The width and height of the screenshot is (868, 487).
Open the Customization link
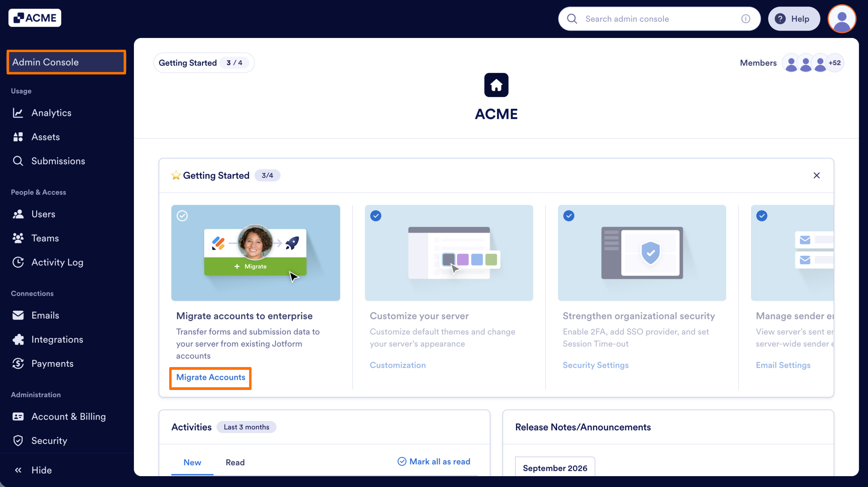(x=398, y=365)
